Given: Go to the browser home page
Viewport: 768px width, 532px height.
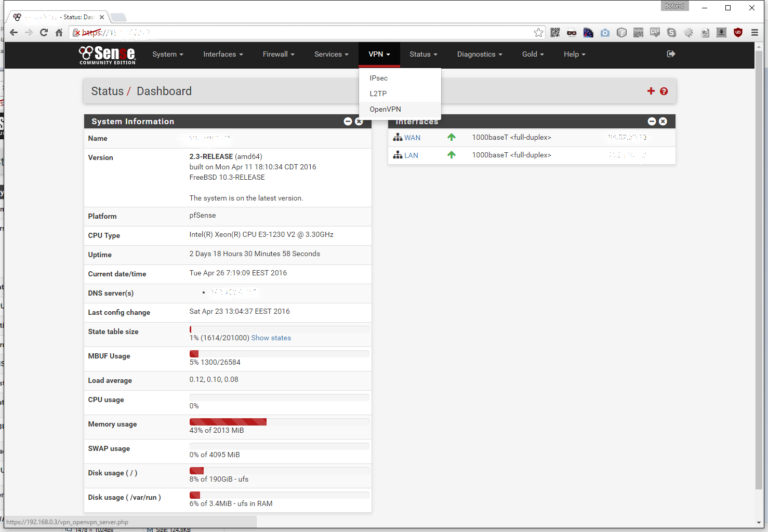Looking at the screenshot, I should 59,33.
